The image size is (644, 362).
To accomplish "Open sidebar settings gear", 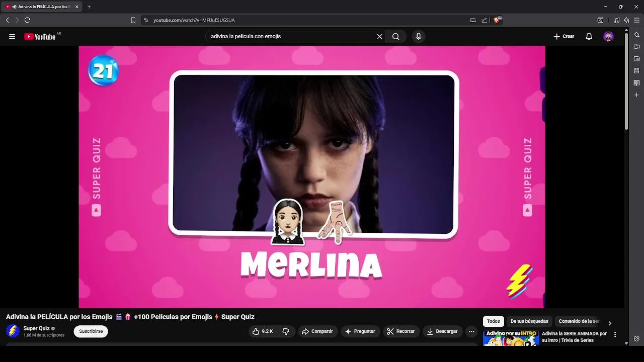I will pyautogui.click(x=636, y=338).
